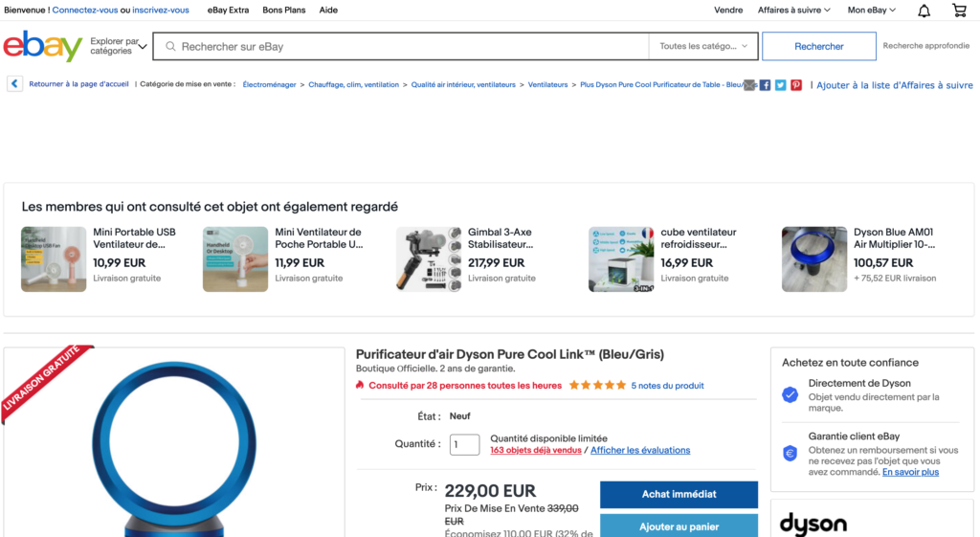Open Chauffage, clim, ventilation breadcrumb
980x537 pixels.
[354, 84]
